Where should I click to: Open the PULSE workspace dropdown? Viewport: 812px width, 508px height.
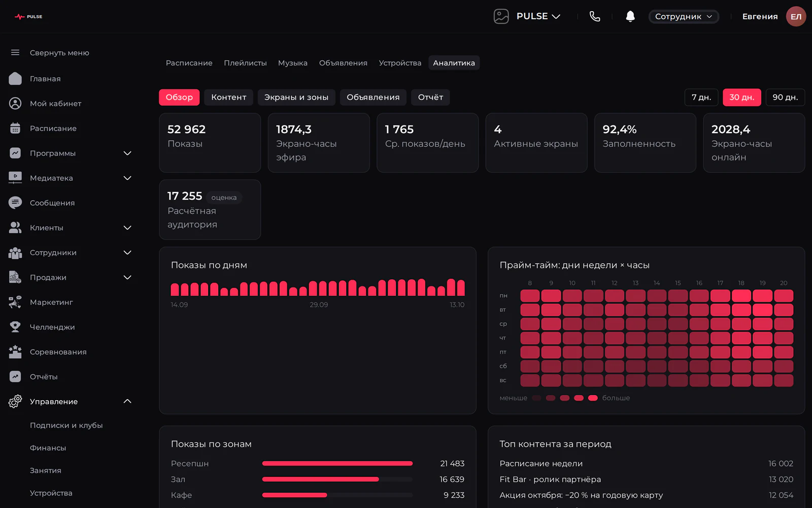(527, 16)
